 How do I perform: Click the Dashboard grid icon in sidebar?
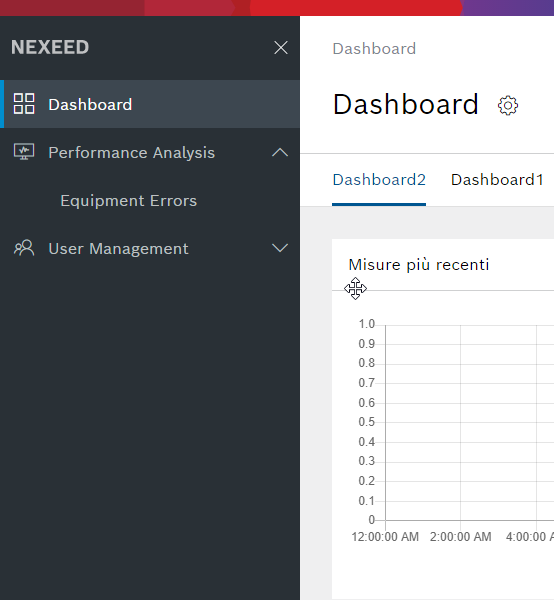[24, 104]
